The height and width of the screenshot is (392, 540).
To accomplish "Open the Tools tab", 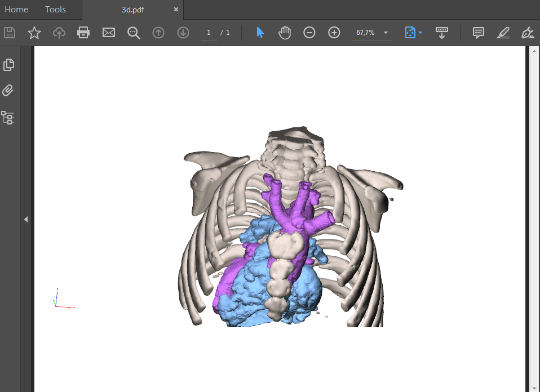I will 55,9.
